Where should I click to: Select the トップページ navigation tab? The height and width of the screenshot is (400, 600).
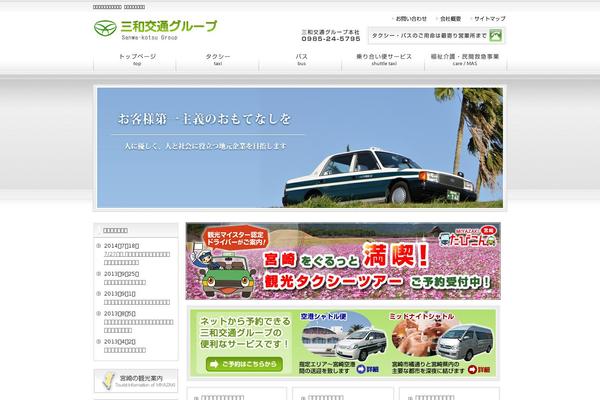(134, 59)
